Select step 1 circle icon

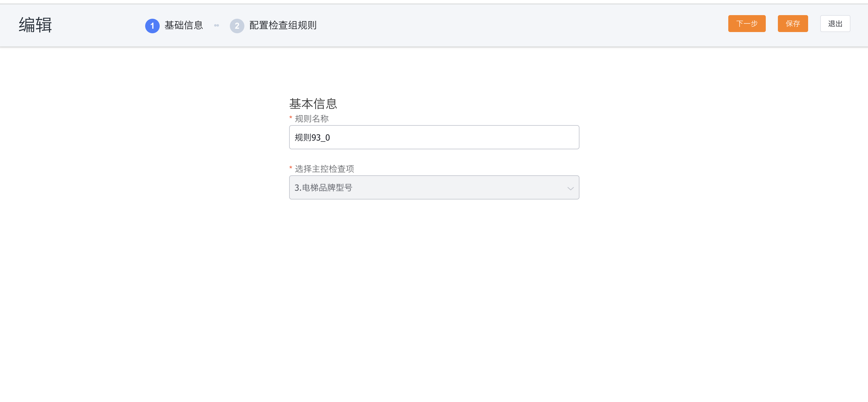coord(152,26)
